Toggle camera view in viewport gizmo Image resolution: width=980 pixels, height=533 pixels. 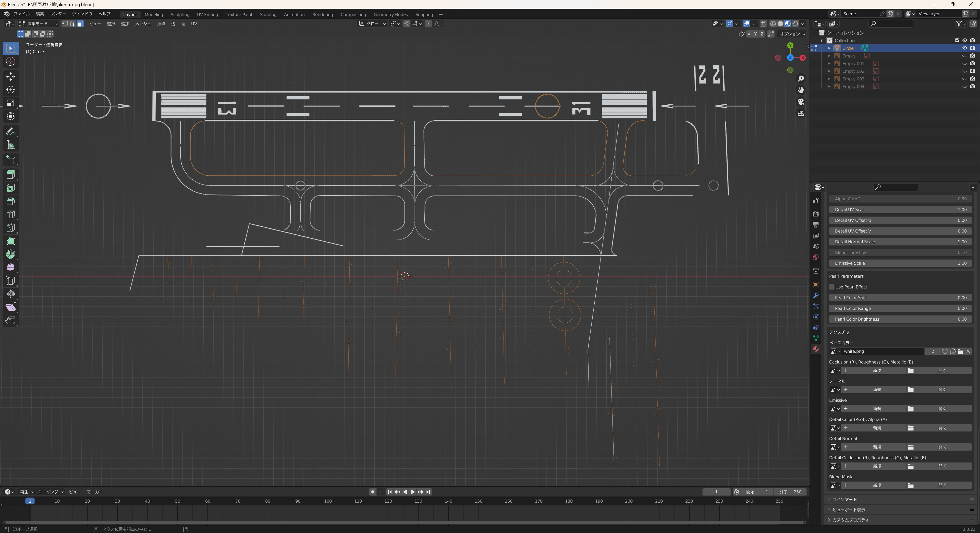[801, 102]
